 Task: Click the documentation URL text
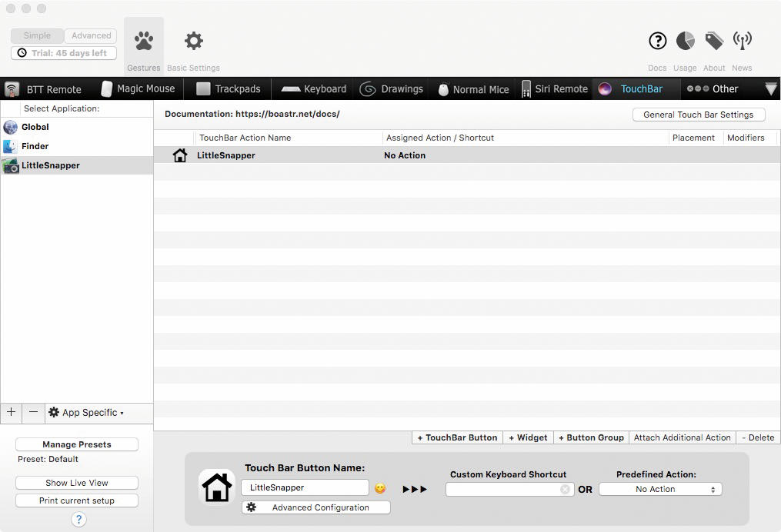[288, 114]
